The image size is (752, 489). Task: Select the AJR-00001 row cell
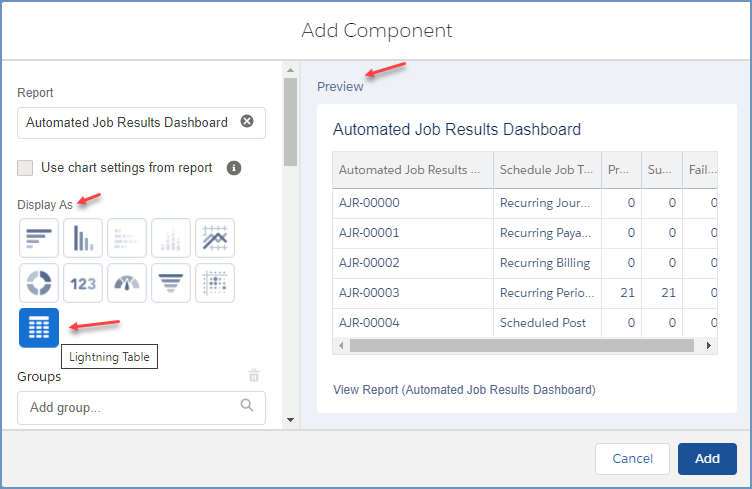413,233
